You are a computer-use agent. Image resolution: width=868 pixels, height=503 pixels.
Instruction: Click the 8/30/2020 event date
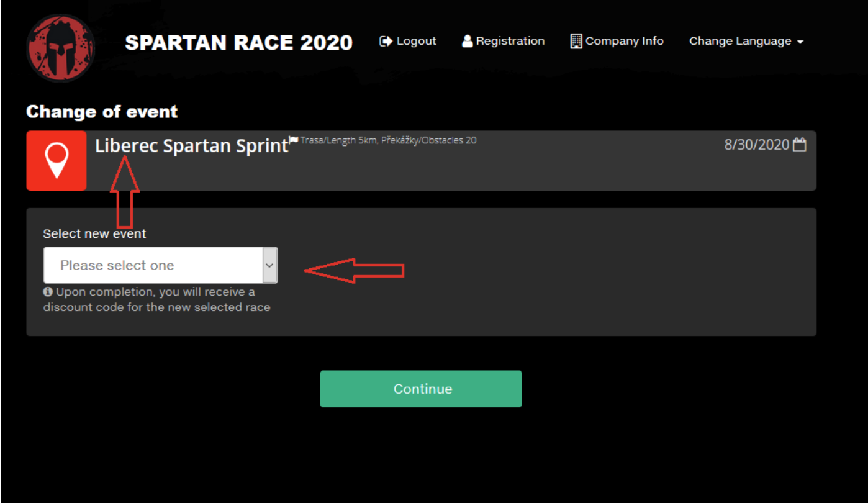[756, 145]
